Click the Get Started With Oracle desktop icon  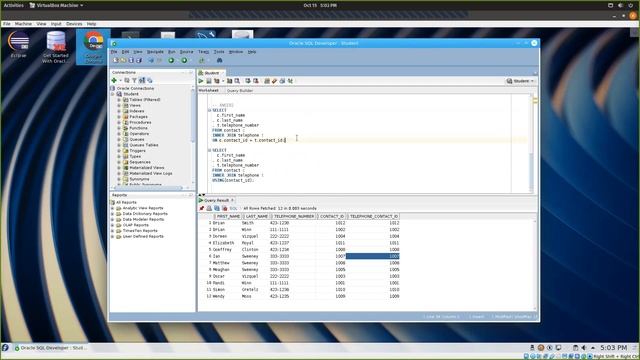(x=56, y=47)
